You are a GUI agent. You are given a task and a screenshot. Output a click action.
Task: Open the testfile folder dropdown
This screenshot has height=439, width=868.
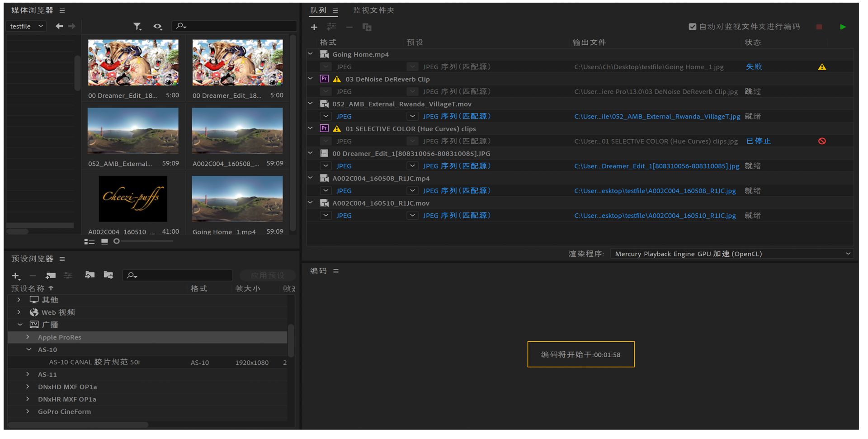click(27, 26)
